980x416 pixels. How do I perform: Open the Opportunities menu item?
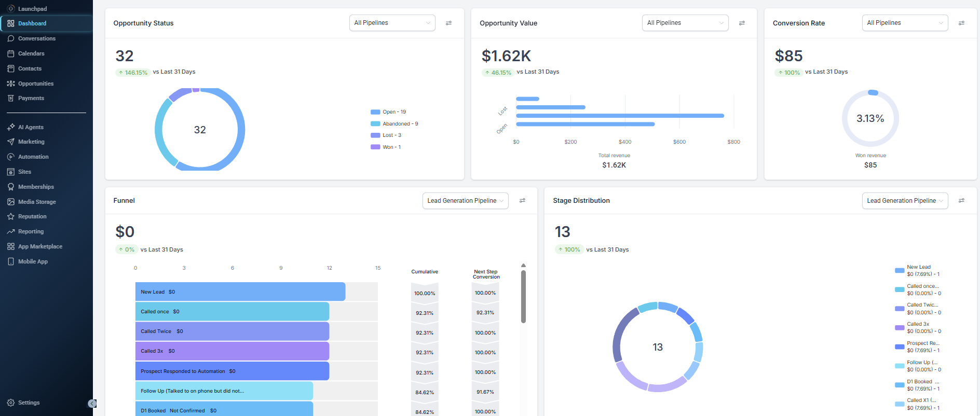click(35, 84)
